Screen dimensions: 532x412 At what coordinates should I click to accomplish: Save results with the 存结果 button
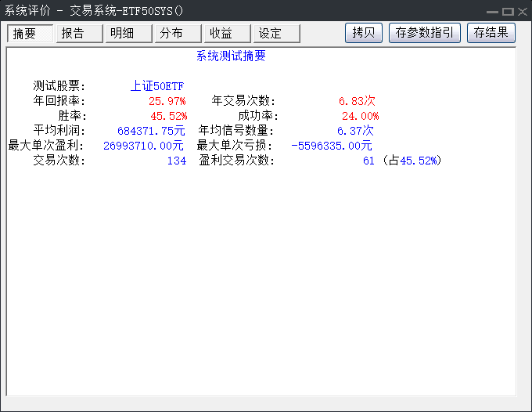point(491,33)
